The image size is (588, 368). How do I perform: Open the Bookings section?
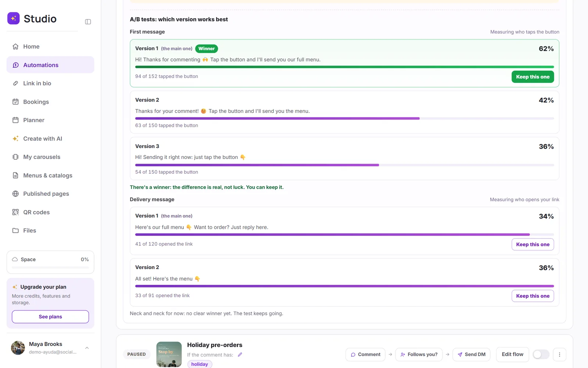click(50, 102)
